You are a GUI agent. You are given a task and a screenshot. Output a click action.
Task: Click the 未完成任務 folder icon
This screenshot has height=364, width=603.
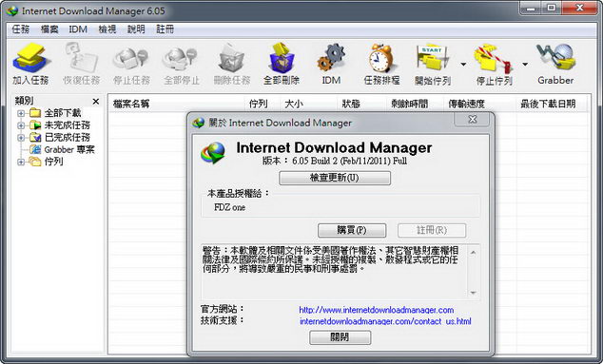35,125
